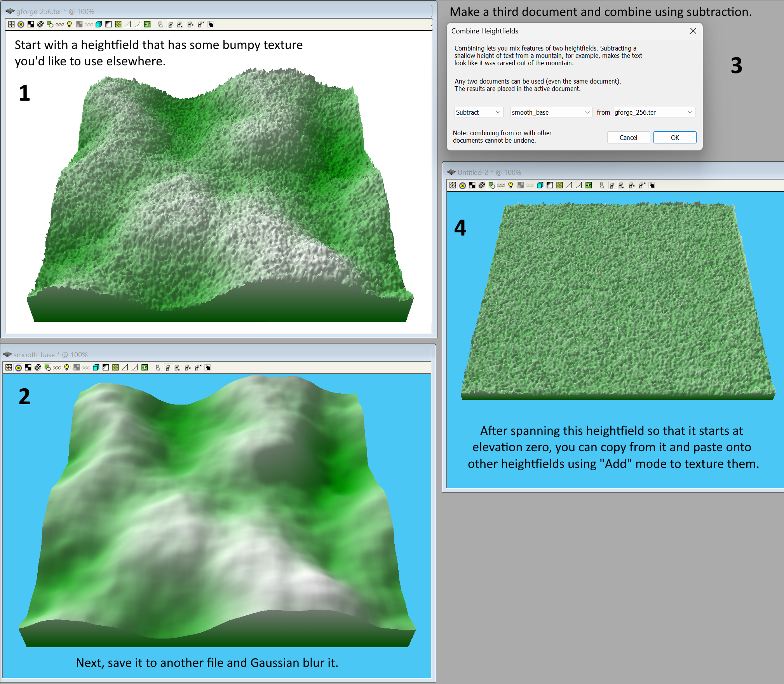Viewport: 784px width, 684px height.
Task: Click the smooth_base window title bar to focus it
Action: pyautogui.click(x=155, y=354)
